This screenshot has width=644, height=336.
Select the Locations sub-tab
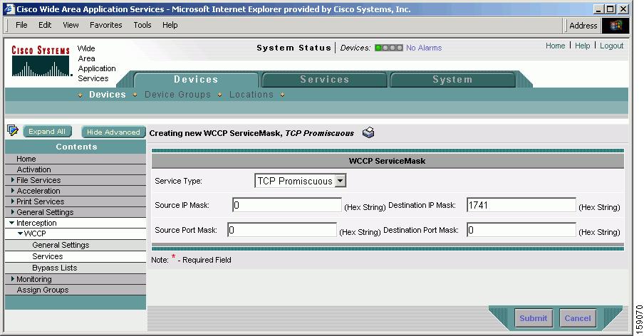tap(251, 95)
